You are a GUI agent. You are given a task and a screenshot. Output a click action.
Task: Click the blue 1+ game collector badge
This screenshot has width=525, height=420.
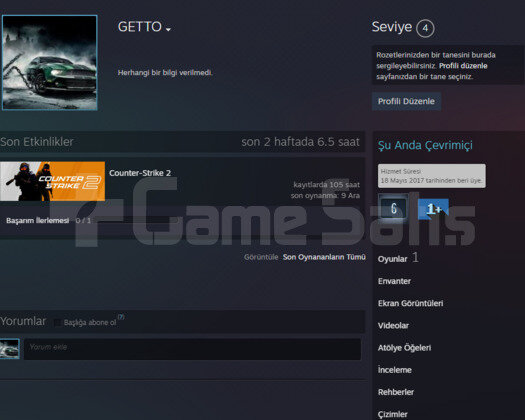[x=433, y=209]
